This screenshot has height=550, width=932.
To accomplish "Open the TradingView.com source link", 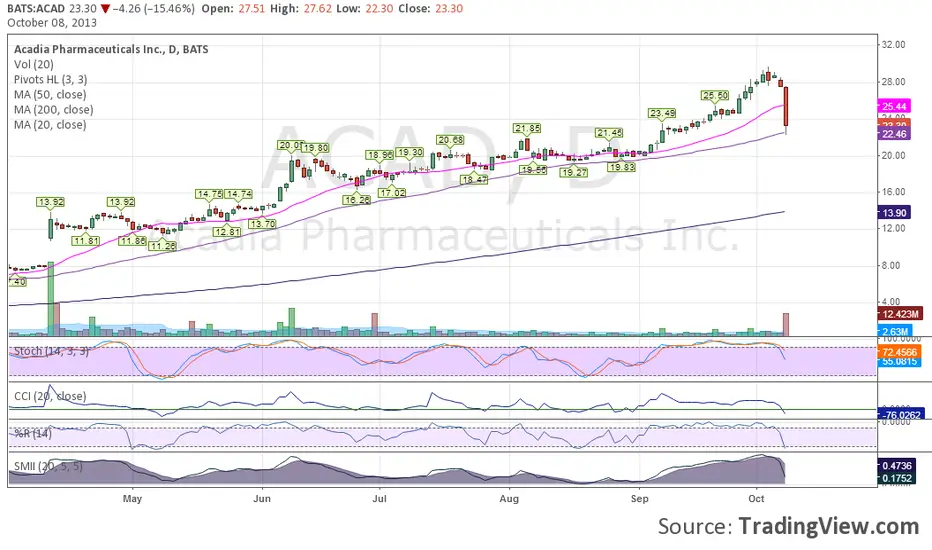I will click(829, 526).
